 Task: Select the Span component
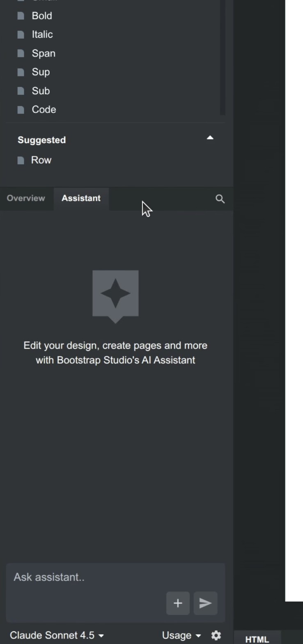coord(44,53)
